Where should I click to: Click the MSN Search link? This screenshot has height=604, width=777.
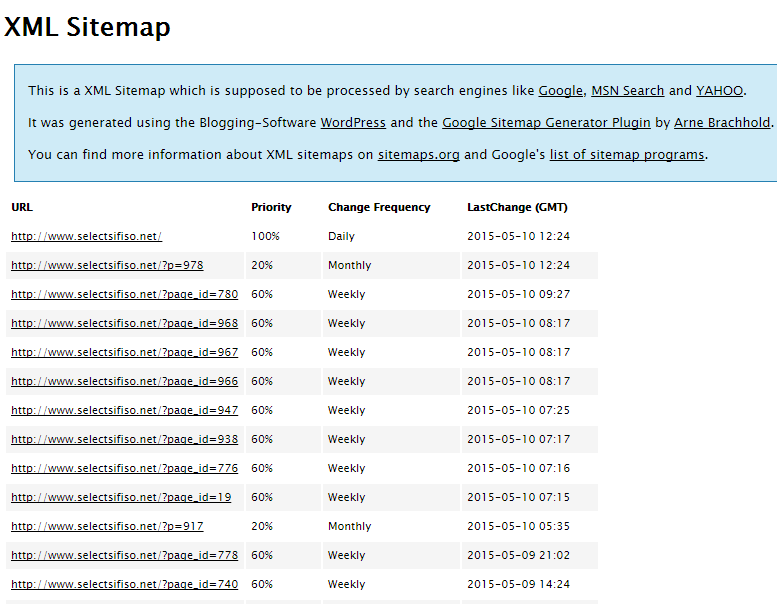627,91
